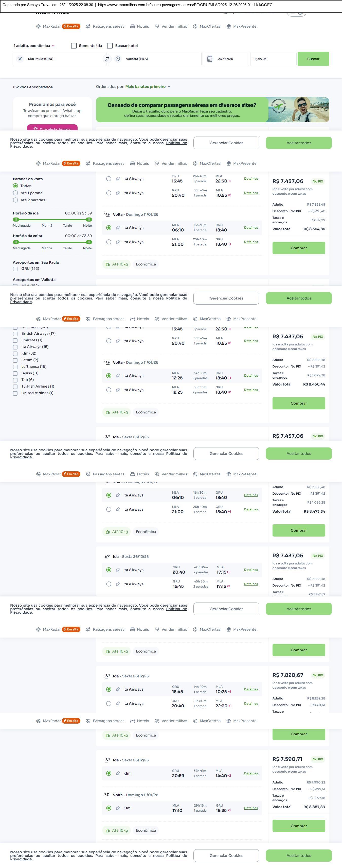Image resolution: width=342 pixels, height=868 pixels.
Task: Open the '1 adulto, econômica' passenger dropdown
Action: tap(34, 46)
